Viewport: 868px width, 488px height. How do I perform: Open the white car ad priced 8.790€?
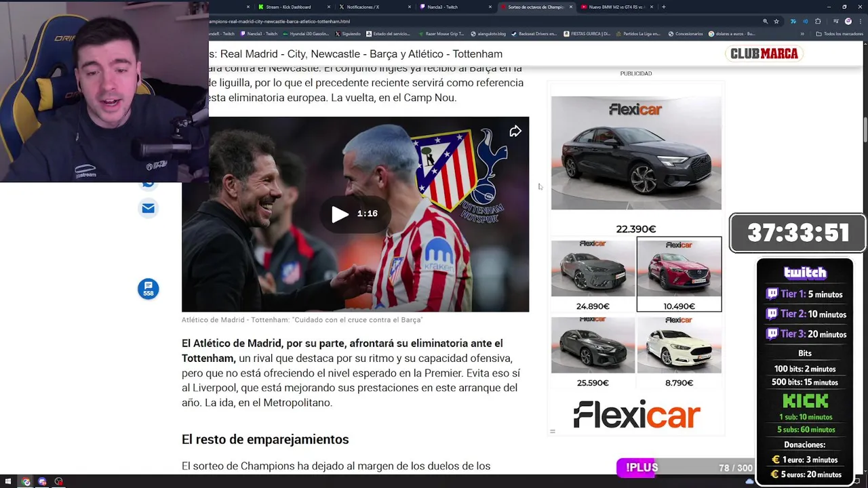(x=679, y=352)
